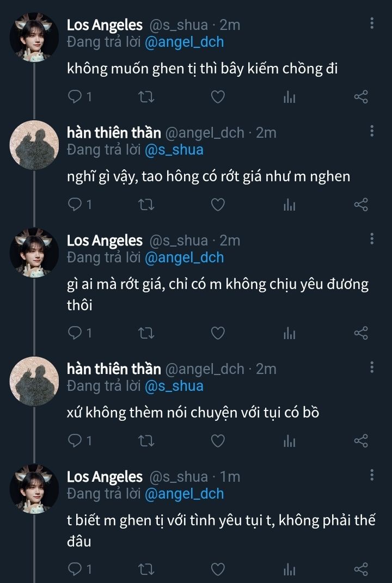Viewport: 392px width, 583px height.
Task: Open more options for the first tweet
Action: click(x=372, y=23)
